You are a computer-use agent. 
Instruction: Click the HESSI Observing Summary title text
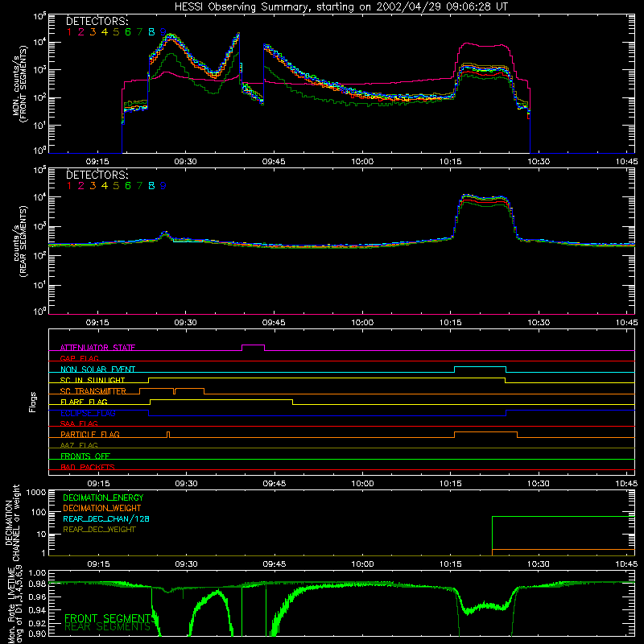(341, 6)
